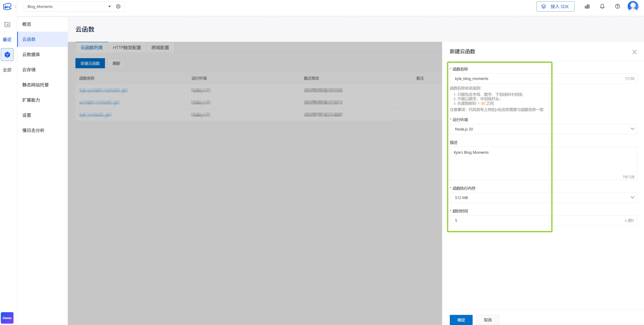This screenshot has width=644, height=325.
Task: Expand the Blog_Moments space dropdown
Action: point(109,7)
